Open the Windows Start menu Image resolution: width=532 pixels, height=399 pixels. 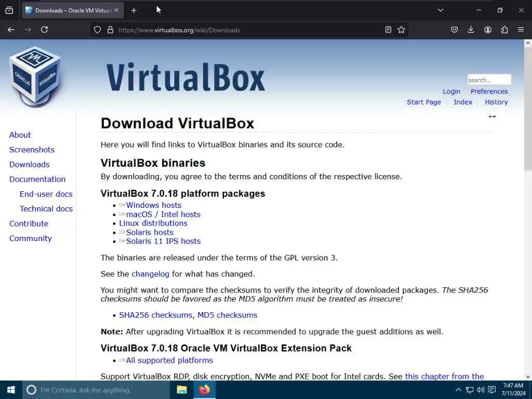(x=11, y=390)
